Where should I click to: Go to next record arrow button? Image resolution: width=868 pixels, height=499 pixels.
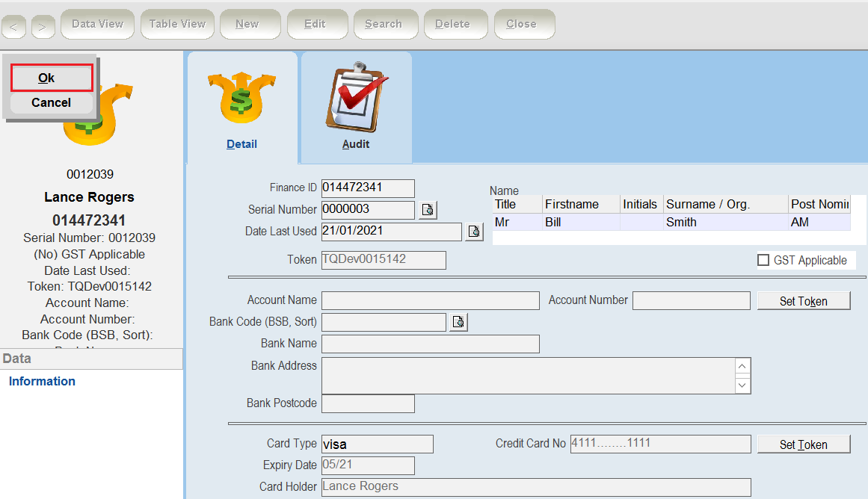pos(43,27)
